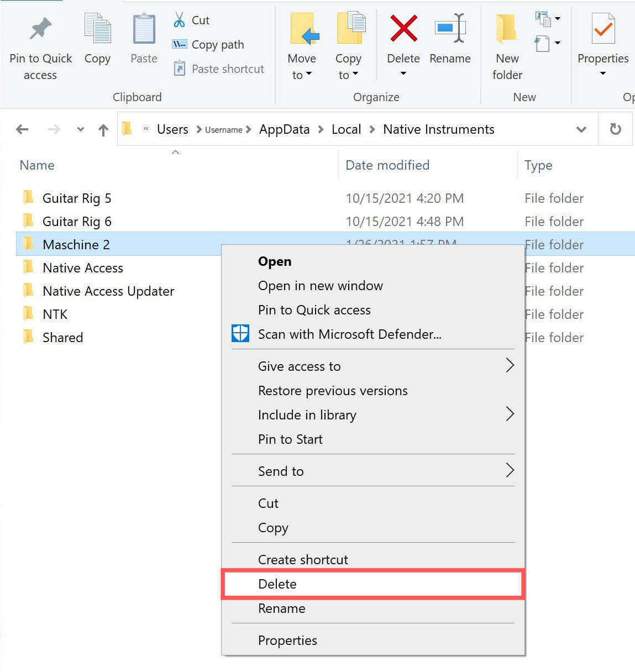The height and width of the screenshot is (672, 635).
Task: Open the address bar history dropdown
Action: pos(581,129)
